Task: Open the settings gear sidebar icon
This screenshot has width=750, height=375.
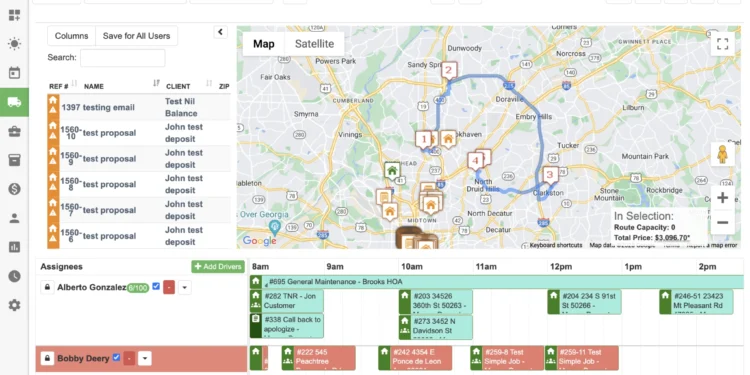Action: (14, 305)
